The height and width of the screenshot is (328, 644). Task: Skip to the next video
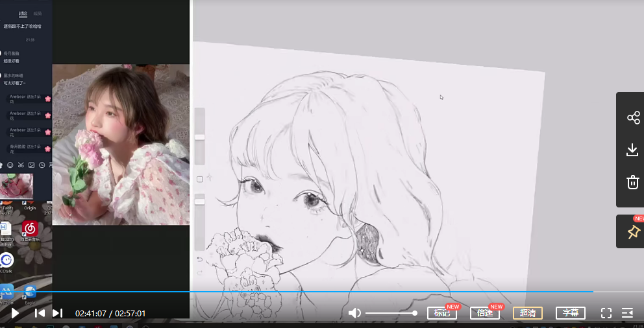pos(57,313)
